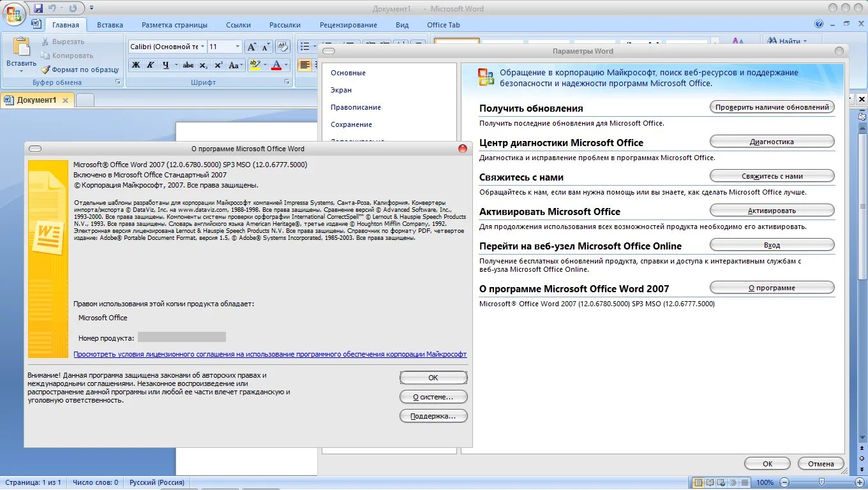This screenshot has height=490, width=868.
Task: Toggle Italic (К) formatting
Action: pyautogui.click(x=151, y=65)
